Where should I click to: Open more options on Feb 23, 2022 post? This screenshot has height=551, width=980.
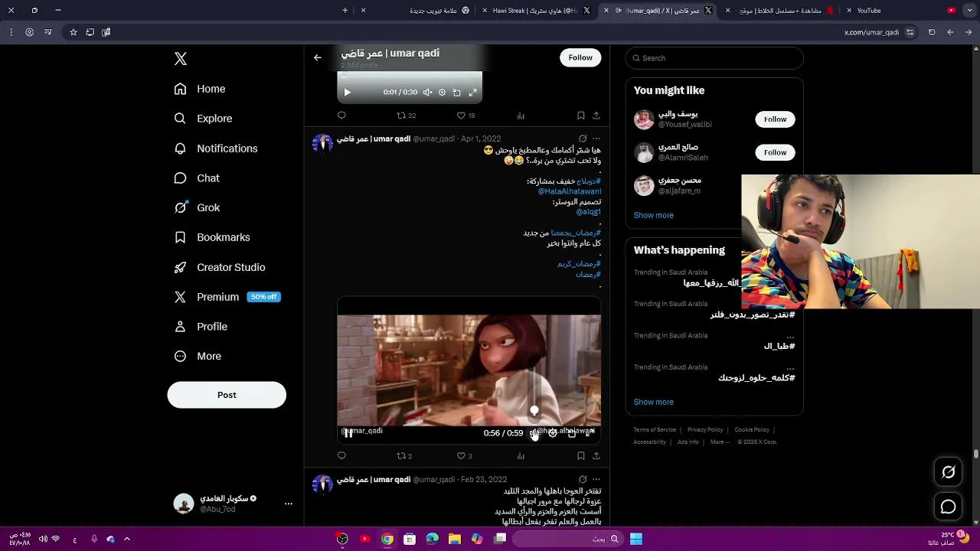click(x=596, y=480)
